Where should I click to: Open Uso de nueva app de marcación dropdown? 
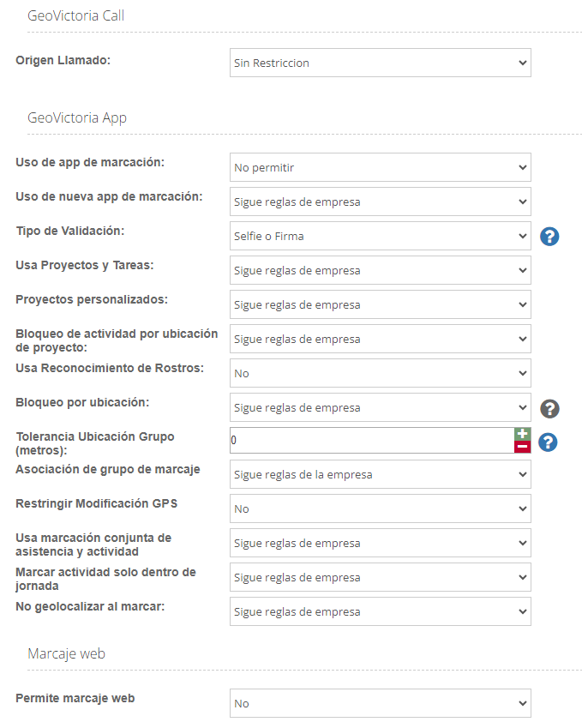pyautogui.click(x=380, y=202)
